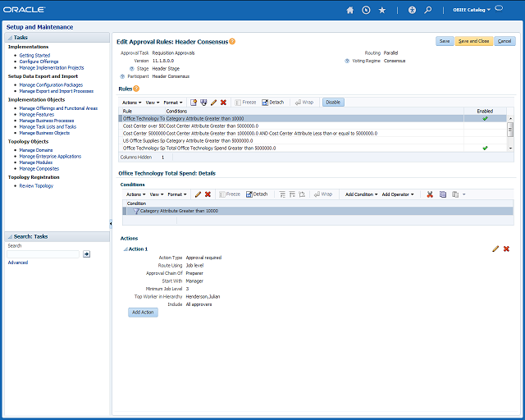Open the Conditions Format menu
The height and width of the screenshot is (420, 525).
177,194
